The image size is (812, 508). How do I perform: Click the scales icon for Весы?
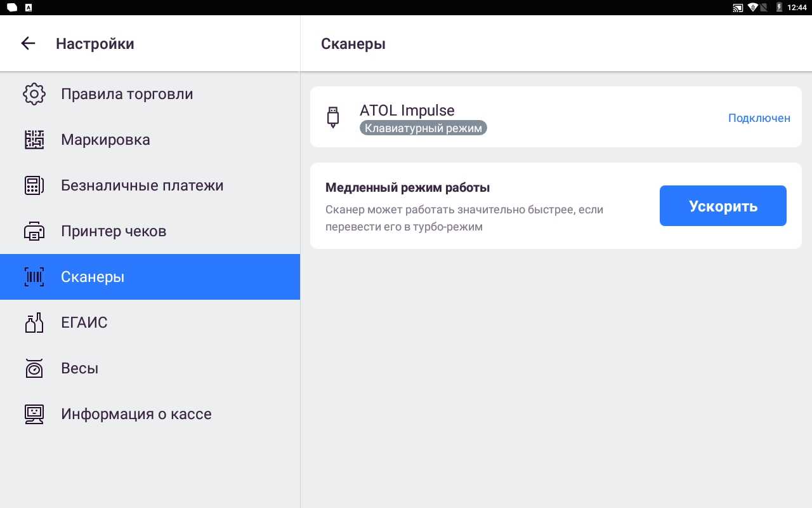[34, 368]
